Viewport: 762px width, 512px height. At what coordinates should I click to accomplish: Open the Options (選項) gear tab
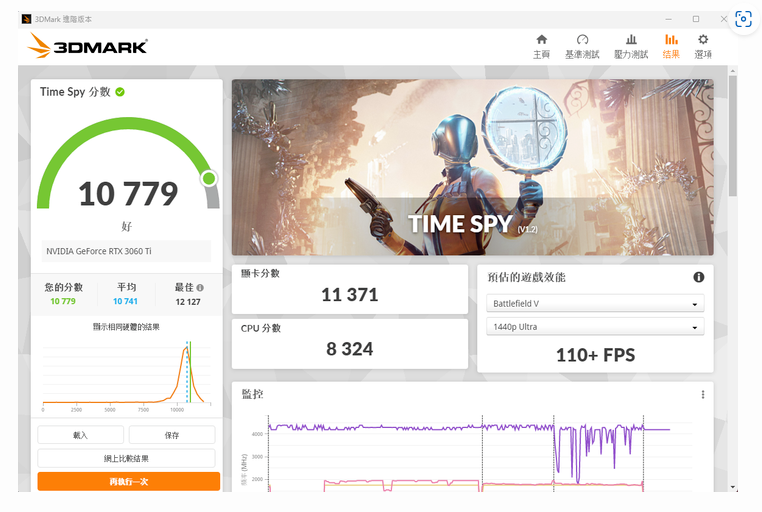pos(703,47)
